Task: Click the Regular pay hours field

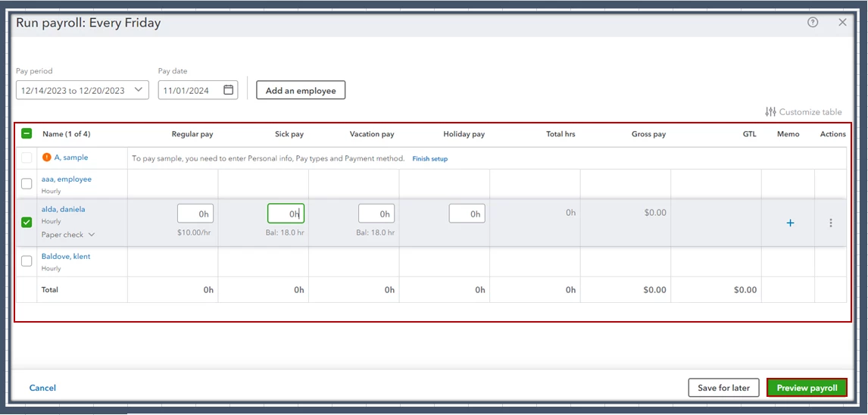Action: pos(195,214)
